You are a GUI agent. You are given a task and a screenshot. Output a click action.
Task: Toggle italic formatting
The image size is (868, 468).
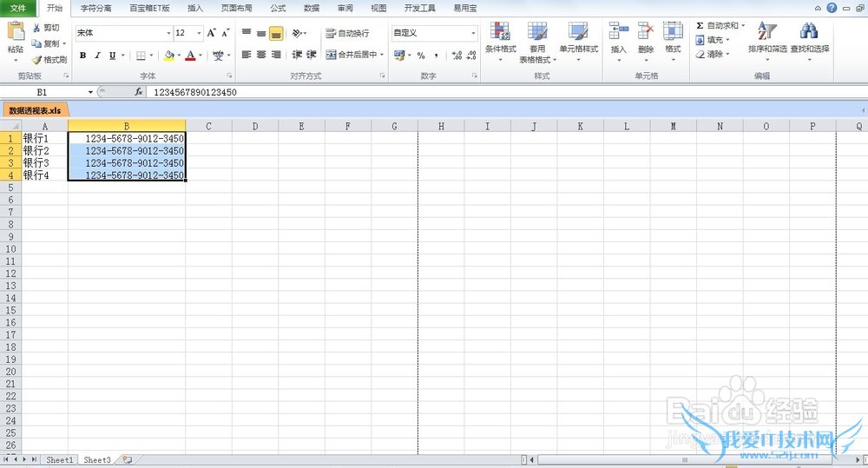pyautogui.click(x=97, y=56)
